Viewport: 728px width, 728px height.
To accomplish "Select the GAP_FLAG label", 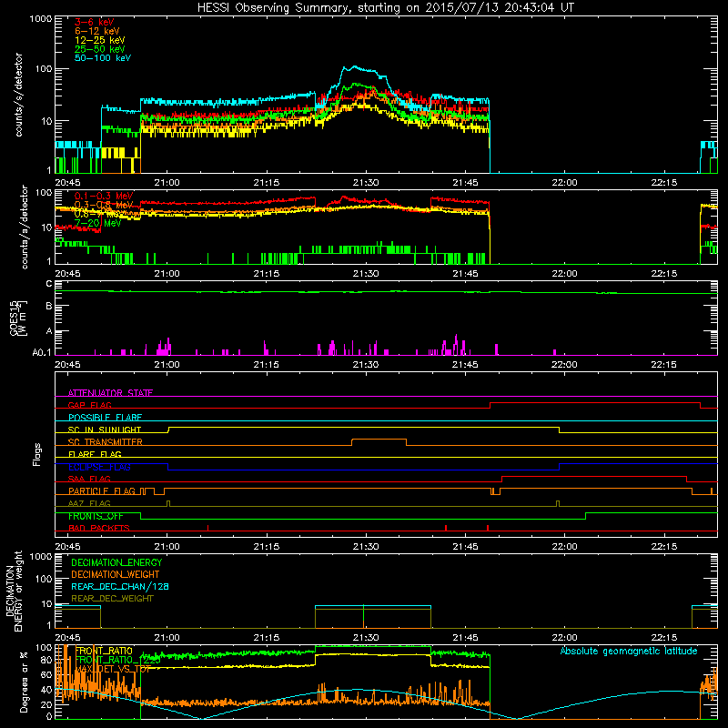I will pos(89,405).
